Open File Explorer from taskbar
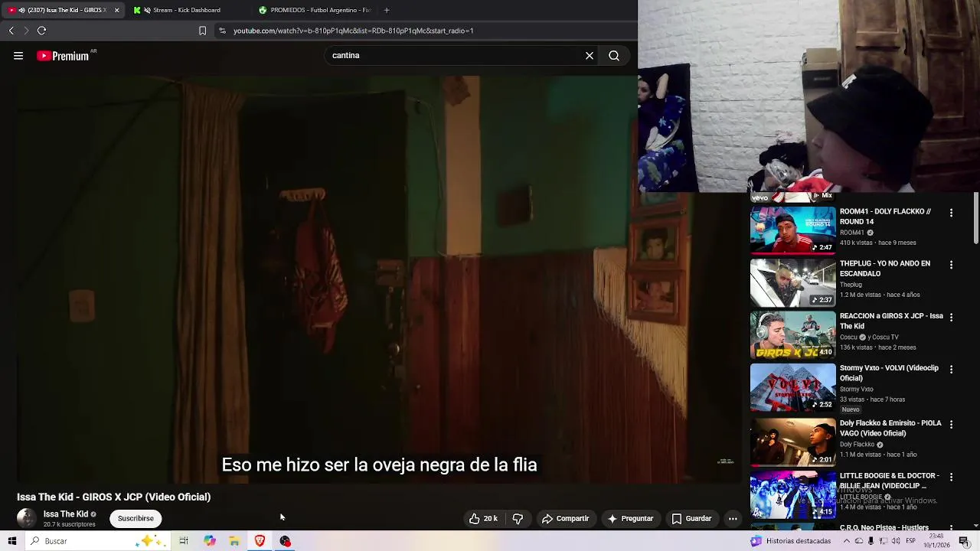 click(234, 541)
